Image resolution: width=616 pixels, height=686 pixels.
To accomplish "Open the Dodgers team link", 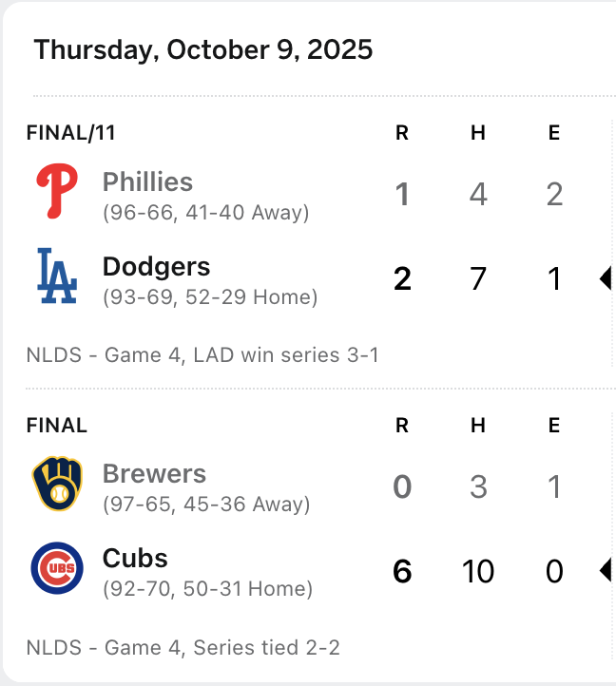I will tap(156, 266).
